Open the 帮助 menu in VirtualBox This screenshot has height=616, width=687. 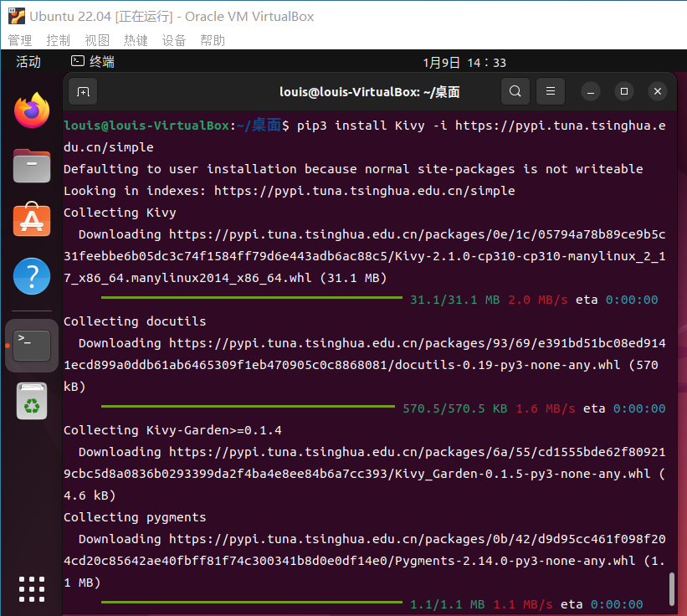click(213, 41)
